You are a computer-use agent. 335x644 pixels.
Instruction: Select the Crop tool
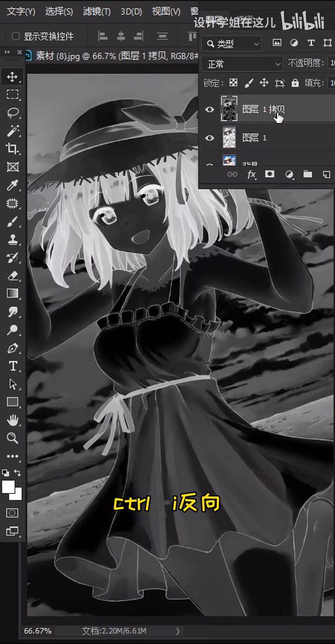13,149
